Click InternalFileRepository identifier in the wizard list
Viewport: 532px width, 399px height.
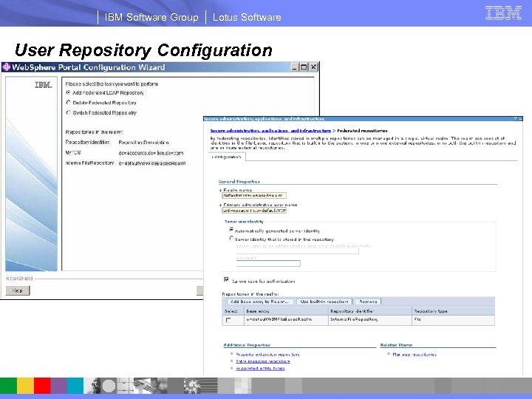[x=89, y=163]
